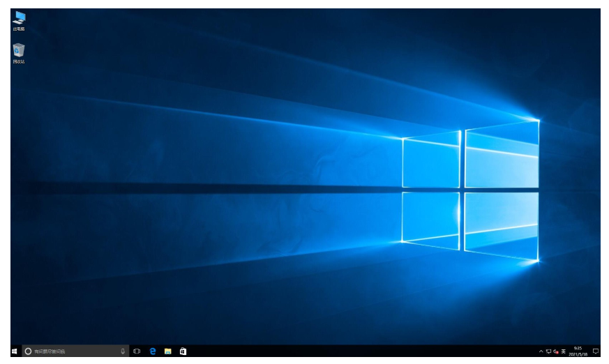Image resolution: width=609 pixels, height=364 pixels.
Task: Expand the hidden system tray icons
Action: point(541,351)
